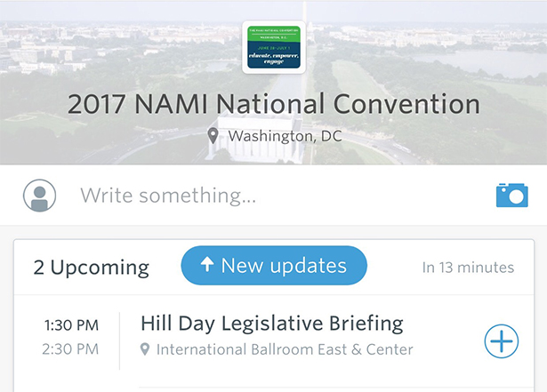Add Hill Day briefing with plus icon
547x392 pixels.
[x=502, y=340]
